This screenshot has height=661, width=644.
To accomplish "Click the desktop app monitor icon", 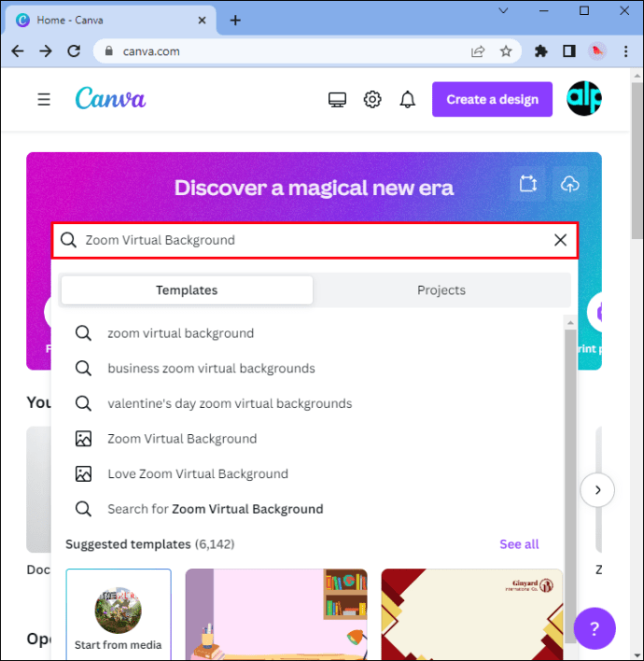I will (337, 100).
